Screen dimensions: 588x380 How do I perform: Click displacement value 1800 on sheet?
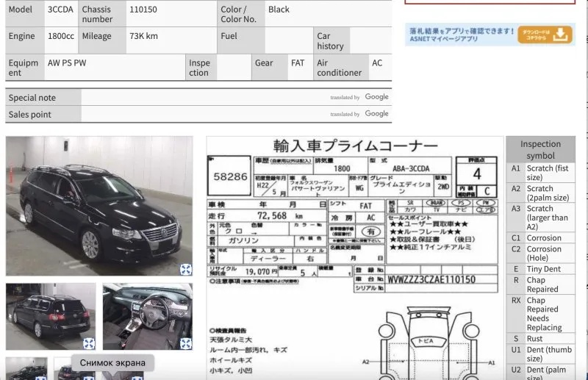tap(342, 169)
